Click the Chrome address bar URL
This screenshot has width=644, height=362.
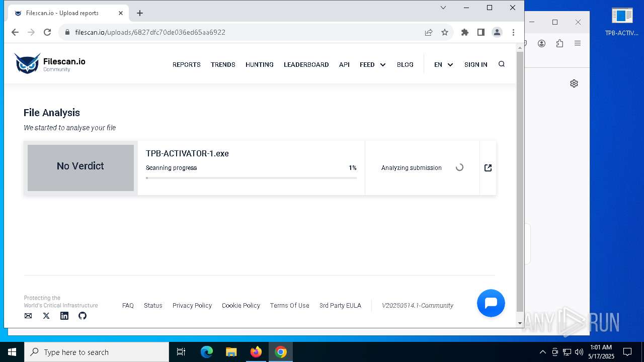(150, 32)
